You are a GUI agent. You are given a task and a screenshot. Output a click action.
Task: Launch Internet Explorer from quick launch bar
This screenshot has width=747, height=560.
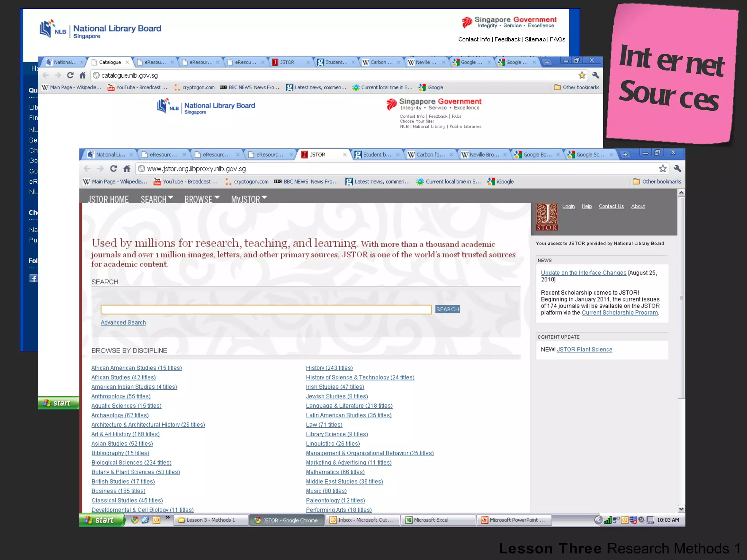point(145,520)
